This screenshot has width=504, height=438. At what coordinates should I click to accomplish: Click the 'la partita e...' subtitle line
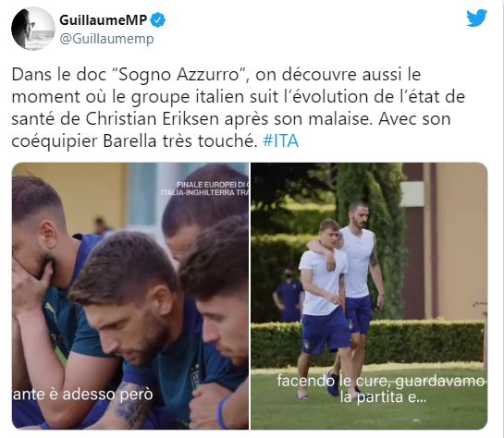(x=384, y=397)
